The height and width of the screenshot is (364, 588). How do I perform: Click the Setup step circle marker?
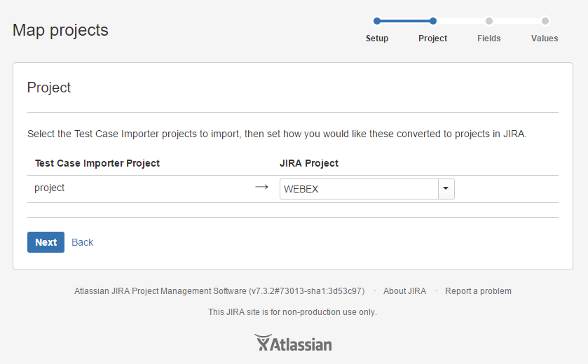pos(377,21)
